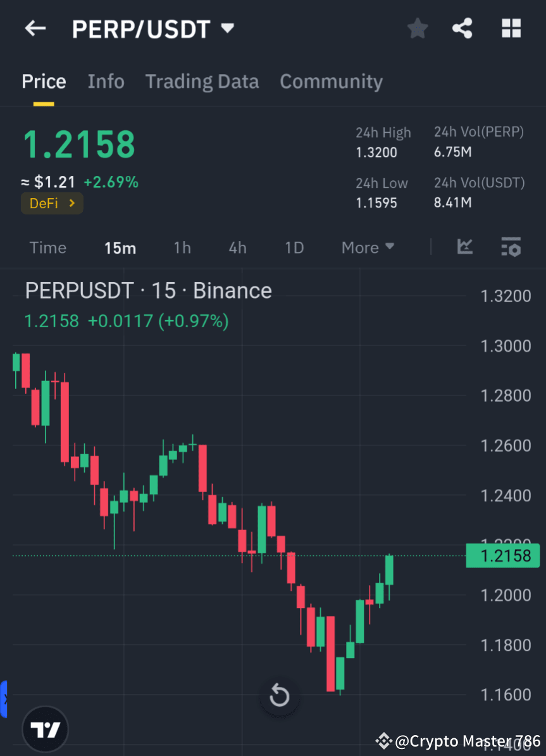Switch to the Trading Data tab
The height and width of the screenshot is (756, 546).
[x=202, y=81]
